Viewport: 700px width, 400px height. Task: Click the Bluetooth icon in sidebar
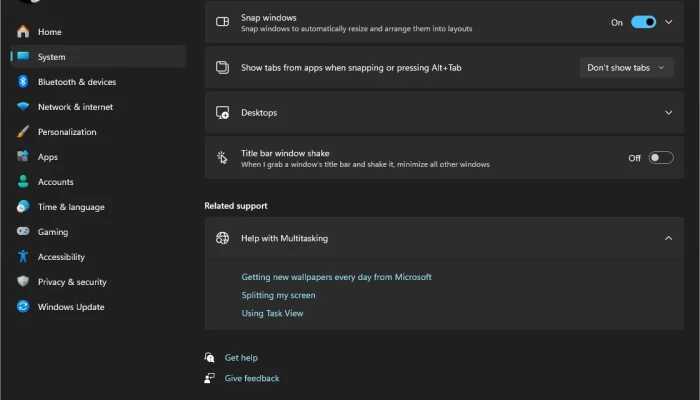pos(23,82)
